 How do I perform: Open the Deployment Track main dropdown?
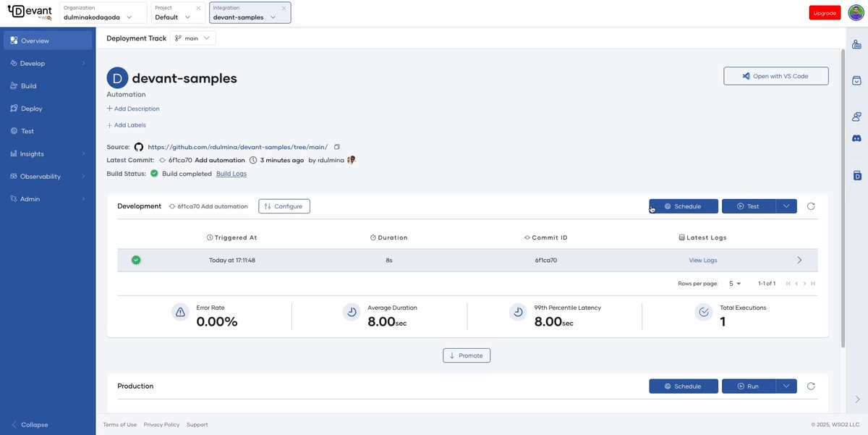click(x=193, y=38)
